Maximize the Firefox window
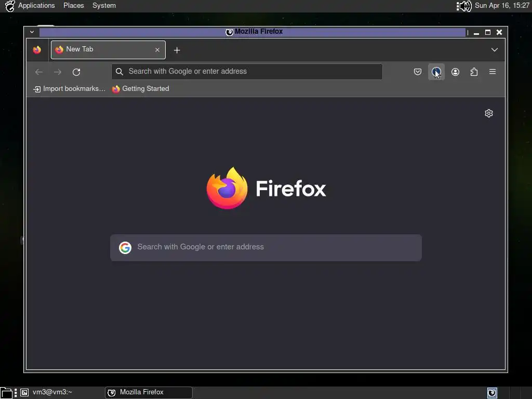The image size is (532, 399). click(488, 32)
